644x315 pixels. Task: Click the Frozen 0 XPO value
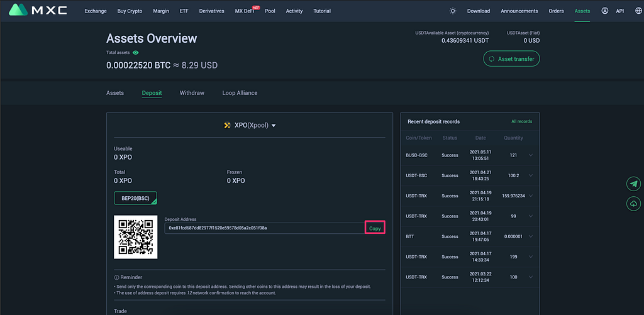(236, 180)
